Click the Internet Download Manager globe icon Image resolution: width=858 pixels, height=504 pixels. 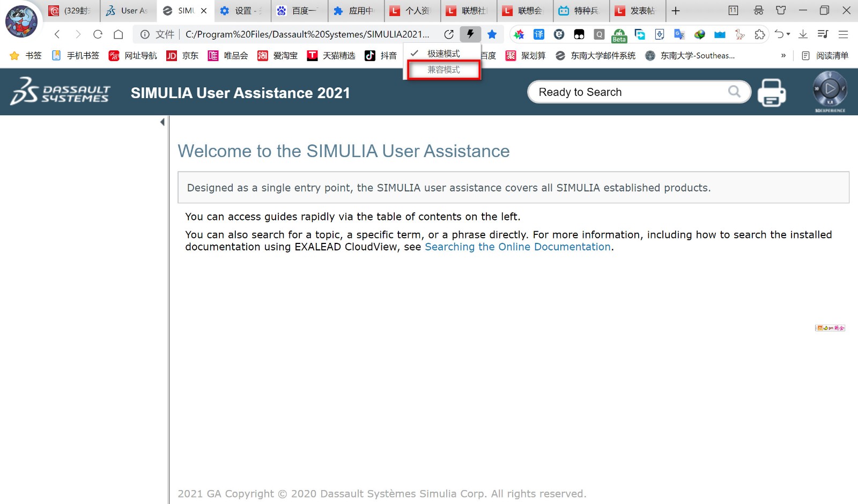point(700,34)
